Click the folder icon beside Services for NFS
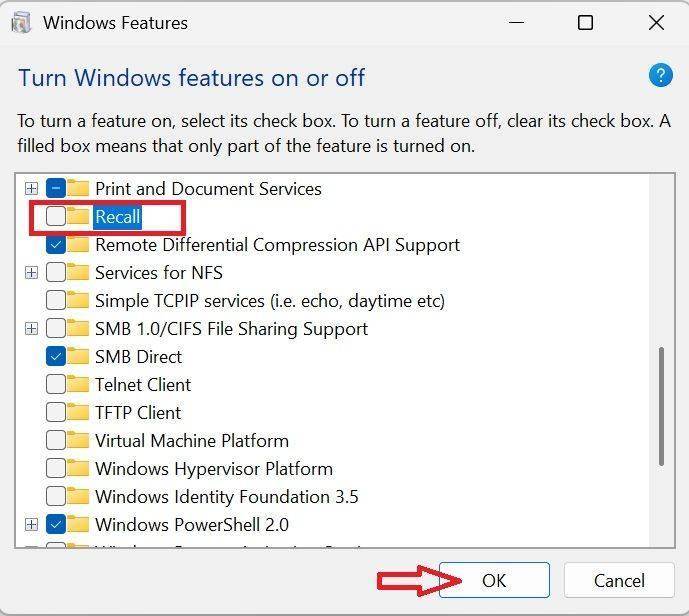Screen dimensions: 689x616 click(x=78, y=272)
